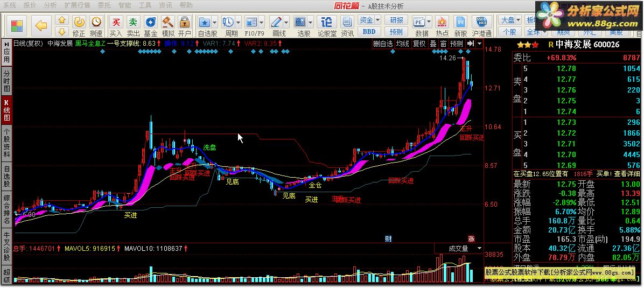Open the 买单!查看详细 link

[x=618, y=174]
